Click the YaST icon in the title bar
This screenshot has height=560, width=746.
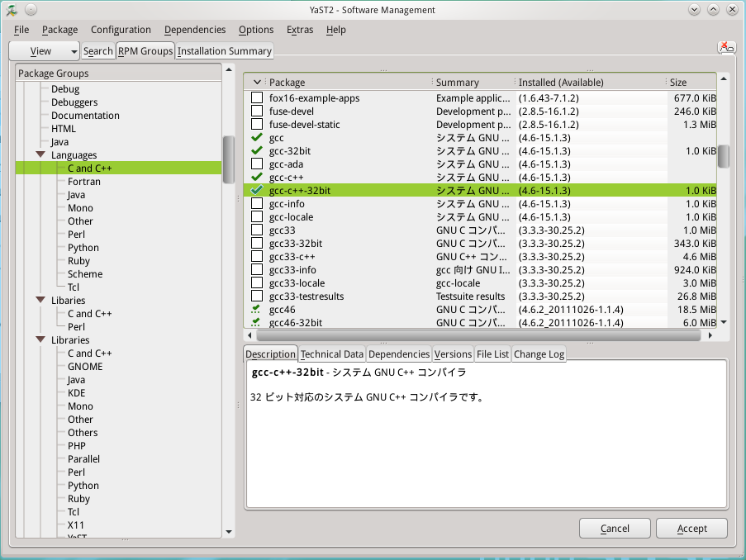[x=12, y=10]
